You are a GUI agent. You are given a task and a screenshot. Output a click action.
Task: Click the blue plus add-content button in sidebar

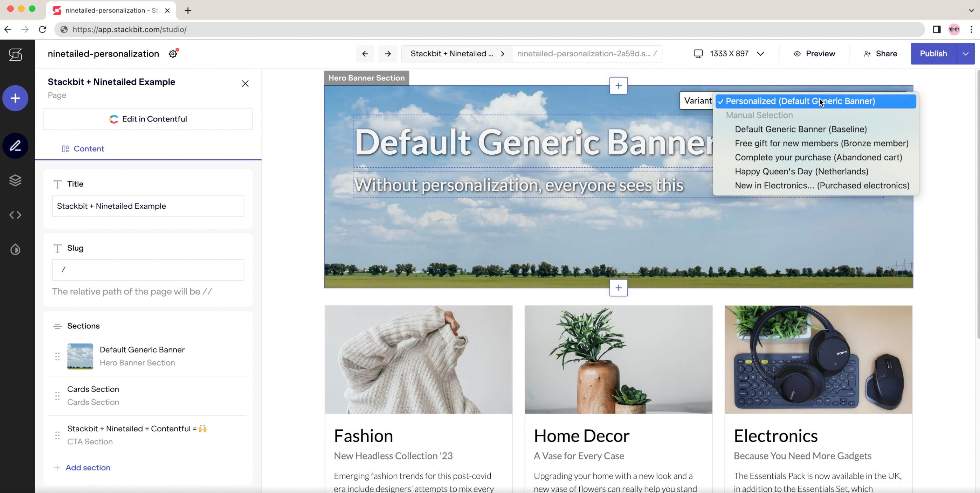coord(15,98)
